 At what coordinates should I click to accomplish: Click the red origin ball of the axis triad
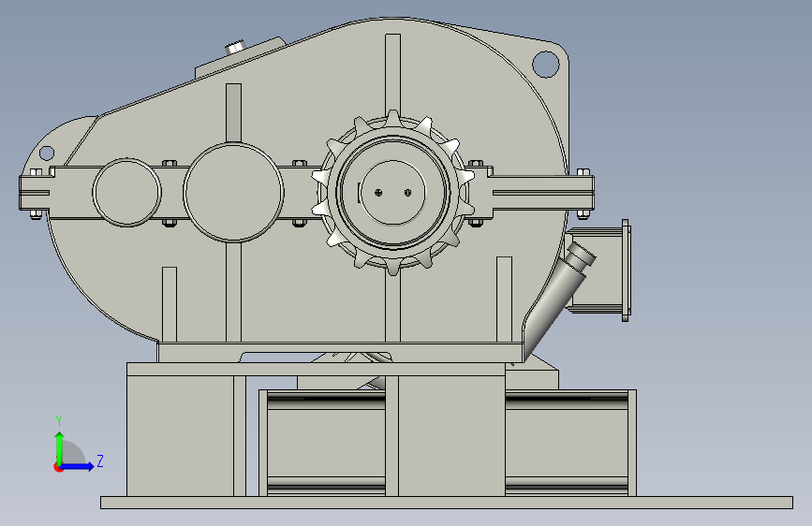[x=58, y=467]
